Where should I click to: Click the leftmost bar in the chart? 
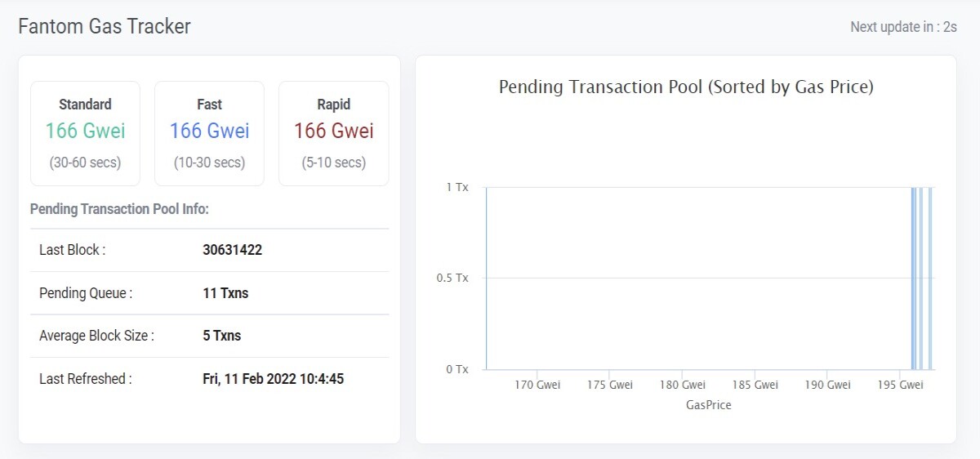click(x=487, y=278)
